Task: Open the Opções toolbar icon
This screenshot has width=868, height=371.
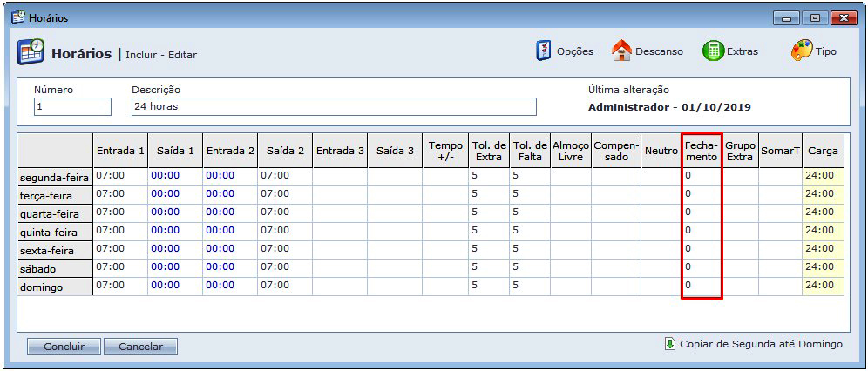Action: pos(544,51)
